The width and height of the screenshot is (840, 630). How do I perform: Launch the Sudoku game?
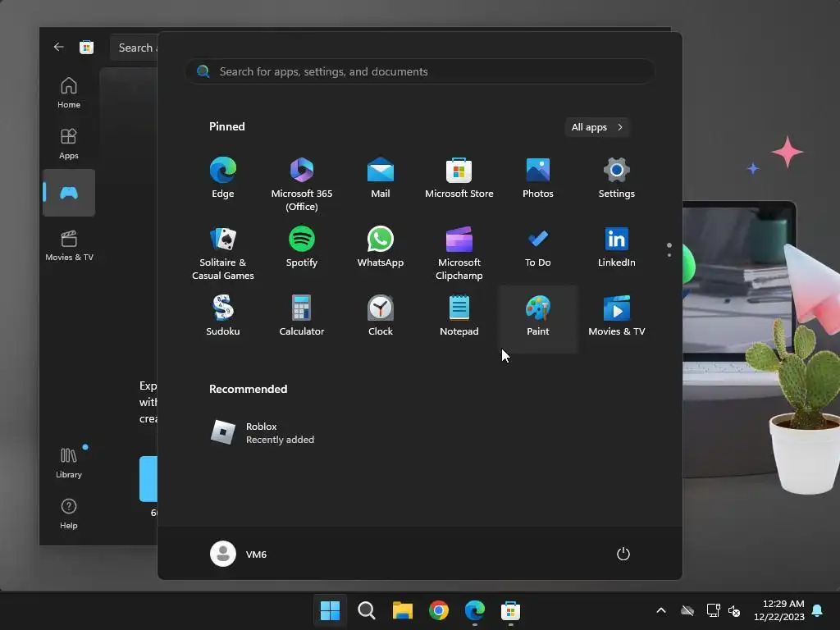(223, 316)
